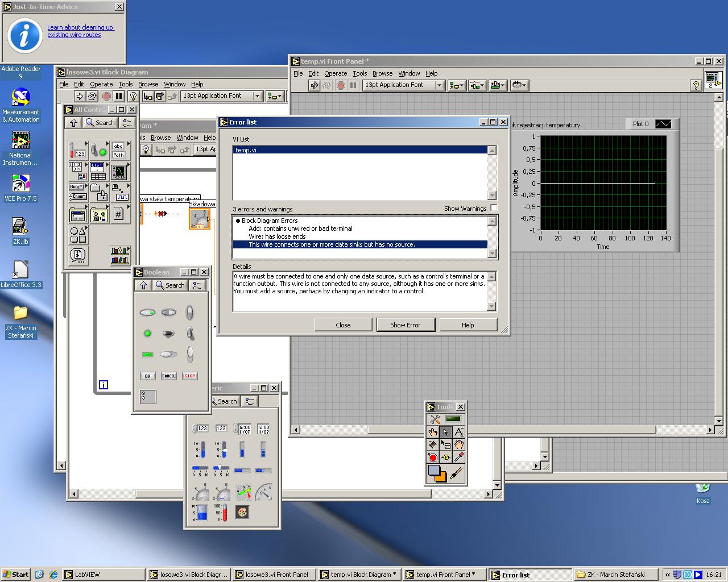The width and height of the screenshot is (728, 582).
Task: Select the color dropper tool
Action: pyautogui.click(x=458, y=458)
